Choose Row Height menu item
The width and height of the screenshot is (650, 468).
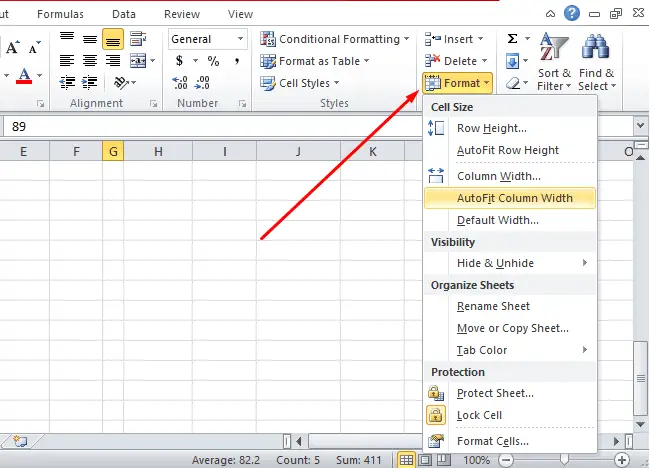pyautogui.click(x=510, y=128)
